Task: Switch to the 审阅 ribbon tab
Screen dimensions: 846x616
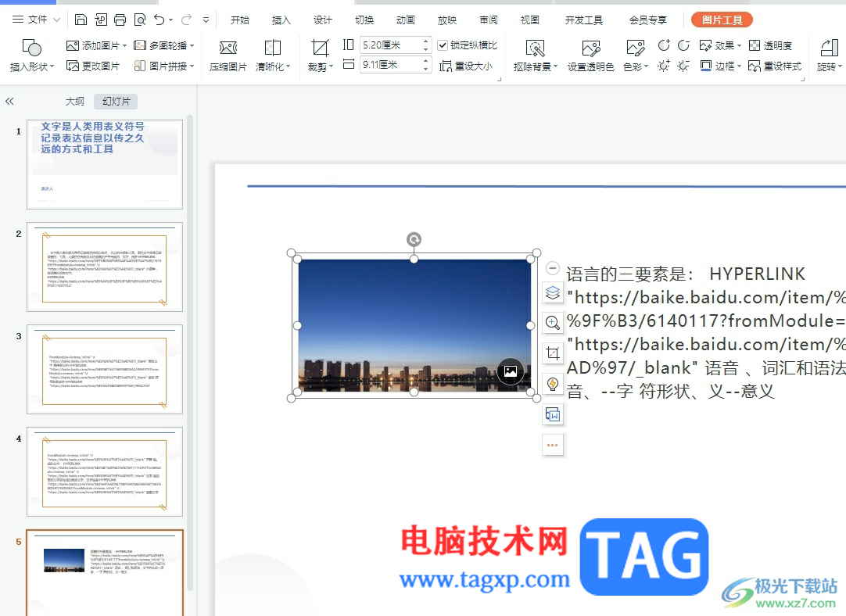Action: tap(489, 20)
